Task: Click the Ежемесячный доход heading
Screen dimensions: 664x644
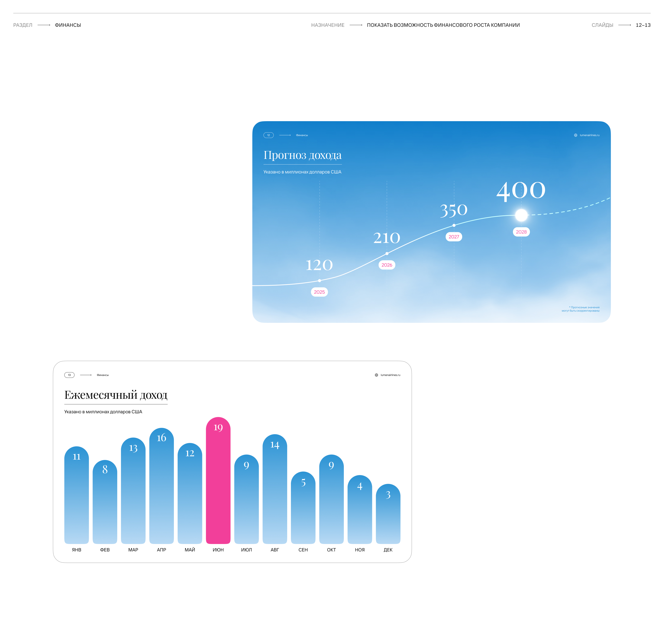Action: pos(116,395)
